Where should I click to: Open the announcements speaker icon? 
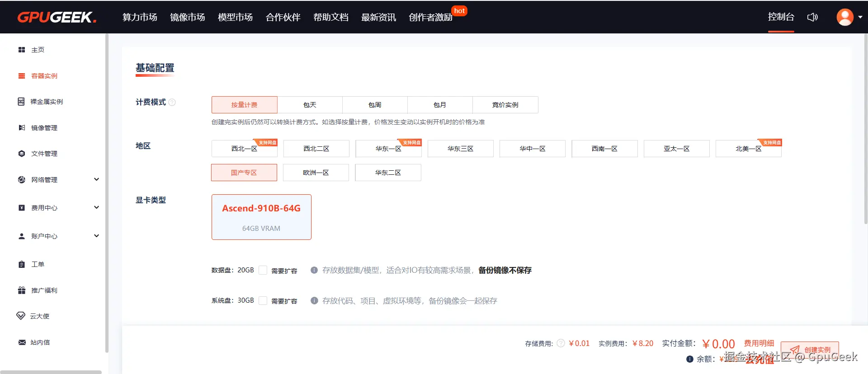coord(812,17)
